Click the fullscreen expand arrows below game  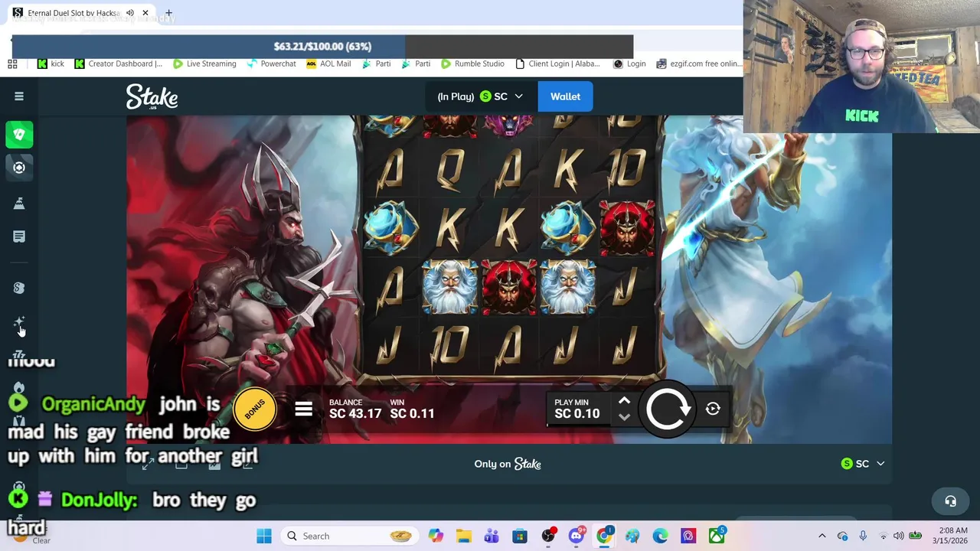click(x=148, y=464)
